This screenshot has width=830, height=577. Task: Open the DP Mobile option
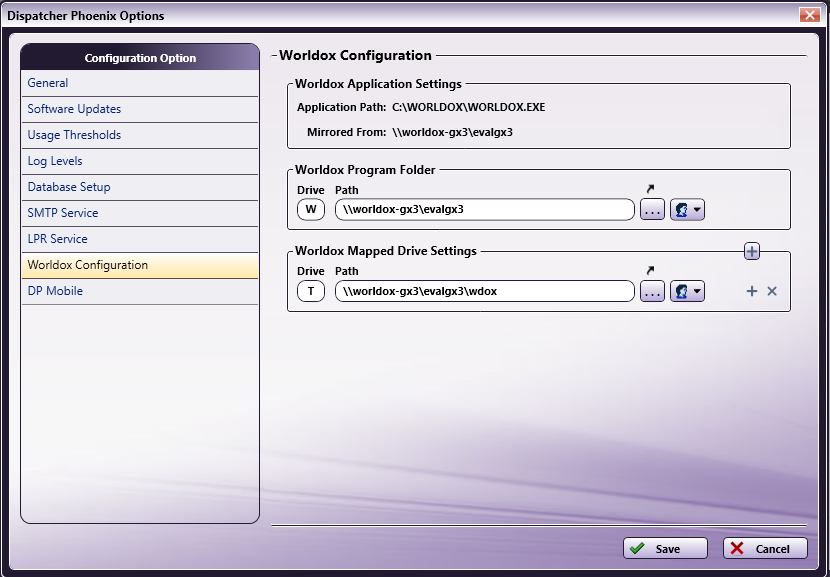[140, 291]
